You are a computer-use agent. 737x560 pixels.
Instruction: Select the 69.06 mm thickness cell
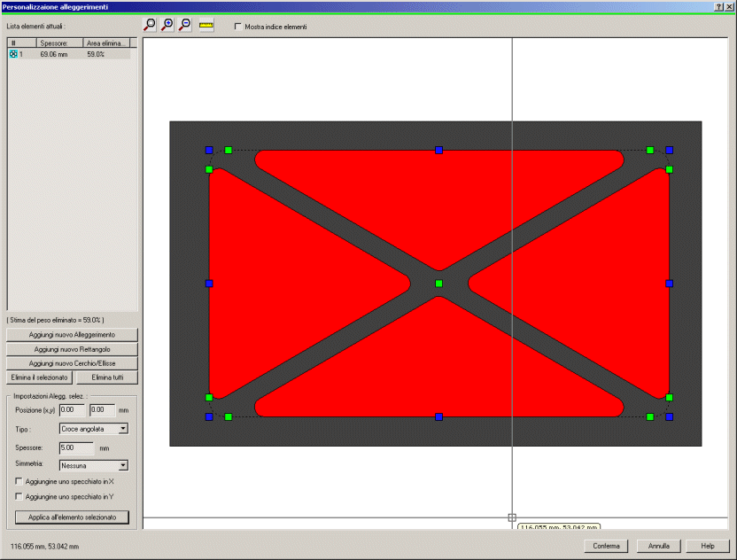click(53, 55)
